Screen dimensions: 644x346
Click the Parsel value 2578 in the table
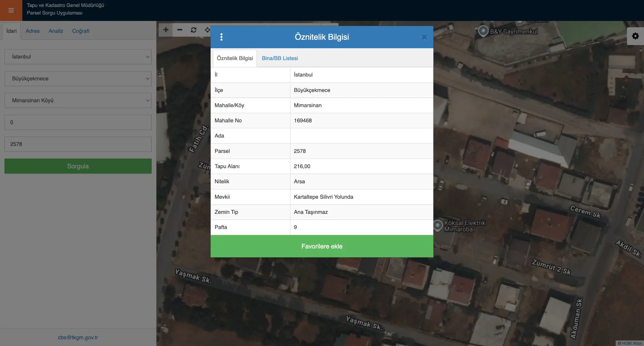(x=300, y=151)
